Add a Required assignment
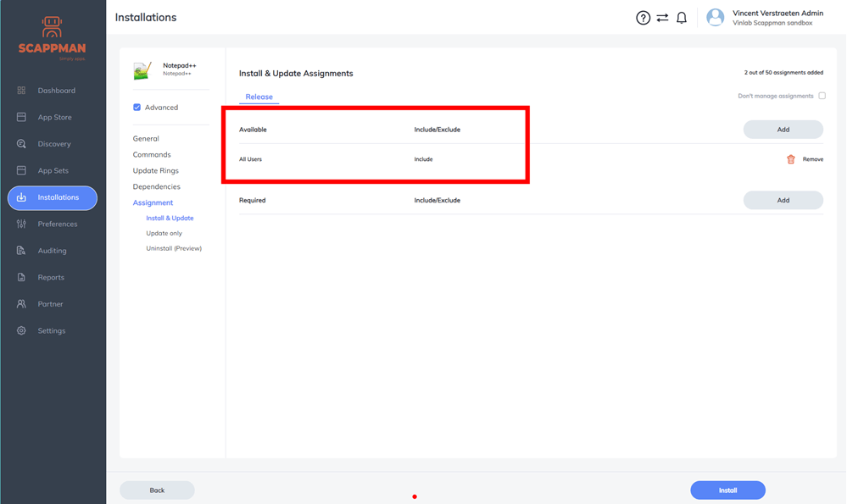This screenshot has height=504, width=847. coord(783,200)
